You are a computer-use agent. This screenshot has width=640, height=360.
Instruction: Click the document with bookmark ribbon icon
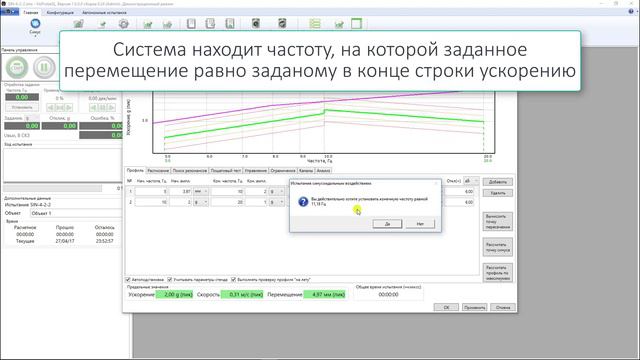[230, 24]
